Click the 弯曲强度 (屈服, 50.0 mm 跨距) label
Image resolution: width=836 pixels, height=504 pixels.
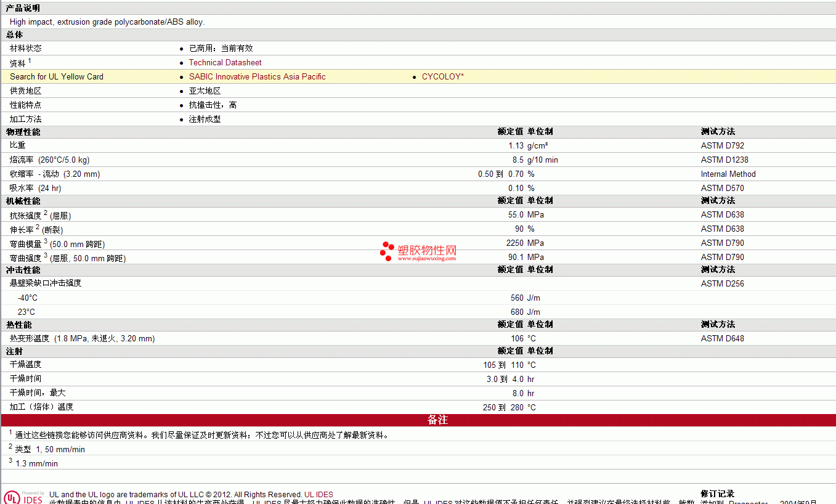point(68,258)
